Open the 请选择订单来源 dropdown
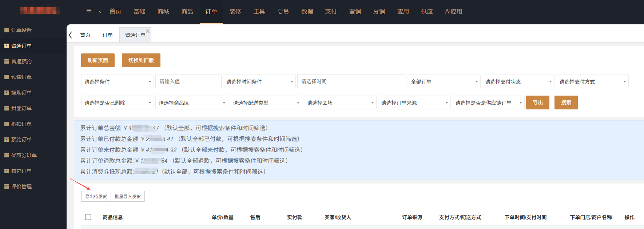Screen dimensions: 644x229 (414, 103)
